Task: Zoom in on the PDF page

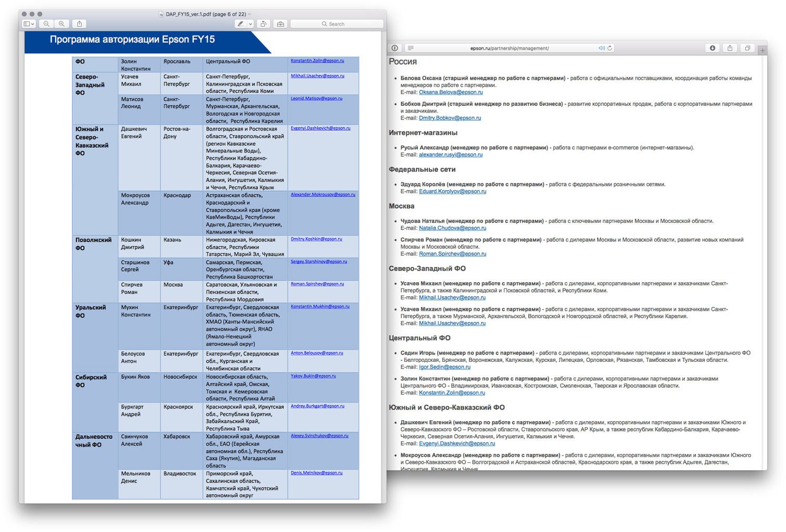Action: click(62, 24)
